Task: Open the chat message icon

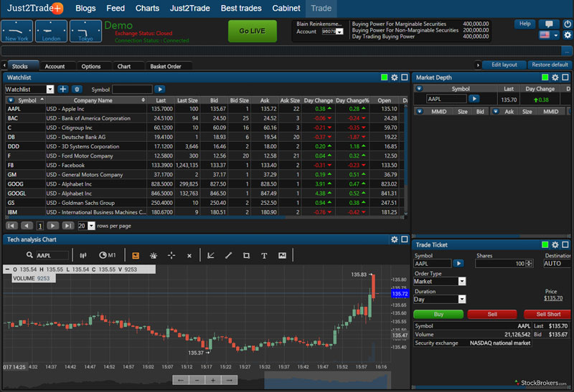Action: point(549,24)
